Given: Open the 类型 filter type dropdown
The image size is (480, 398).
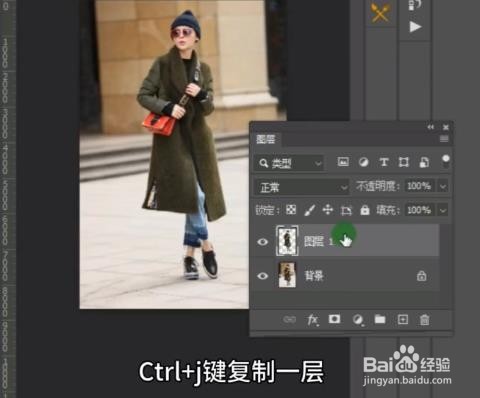Looking at the screenshot, I should pos(289,163).
